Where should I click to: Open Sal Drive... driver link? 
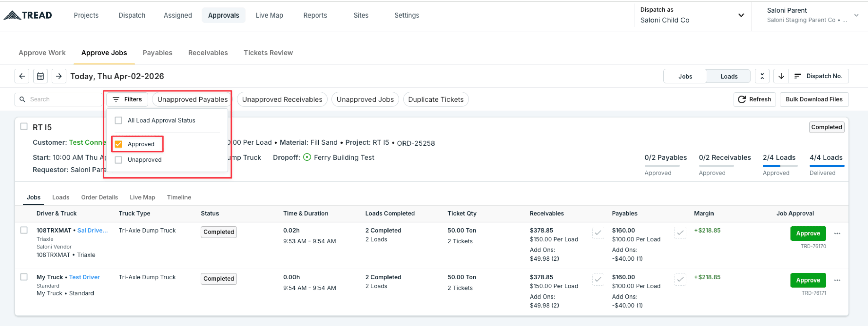pyautogui.click(x=93, y=230)
